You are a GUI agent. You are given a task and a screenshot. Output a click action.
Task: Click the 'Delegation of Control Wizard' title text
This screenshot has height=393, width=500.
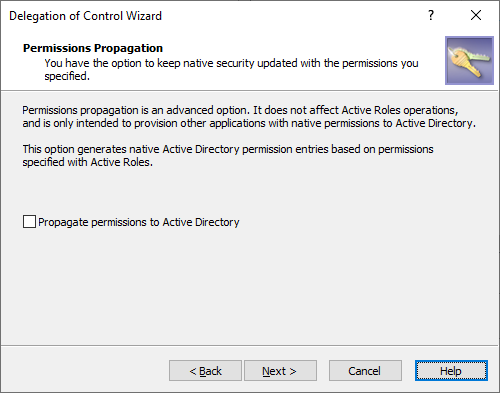(x=85, y=16)
